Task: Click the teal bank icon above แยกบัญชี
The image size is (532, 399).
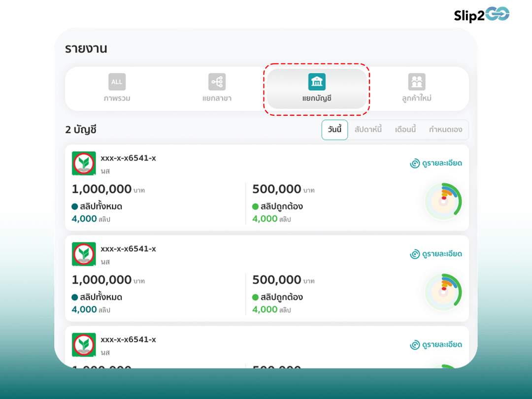Action: 317,82
